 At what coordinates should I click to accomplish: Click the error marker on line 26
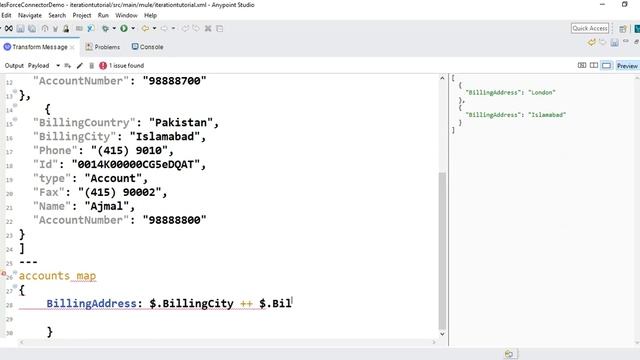click(3, 274)
